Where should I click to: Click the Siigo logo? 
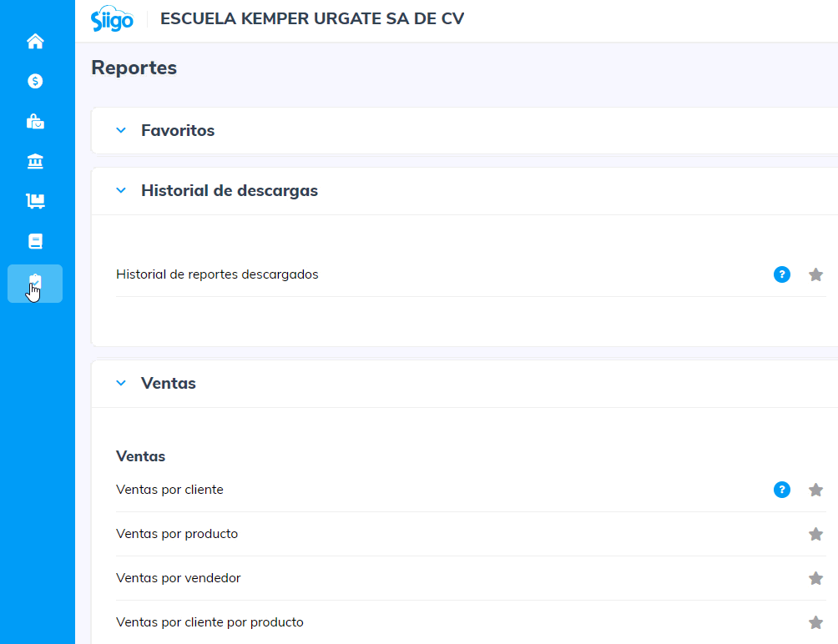(112, 20)
